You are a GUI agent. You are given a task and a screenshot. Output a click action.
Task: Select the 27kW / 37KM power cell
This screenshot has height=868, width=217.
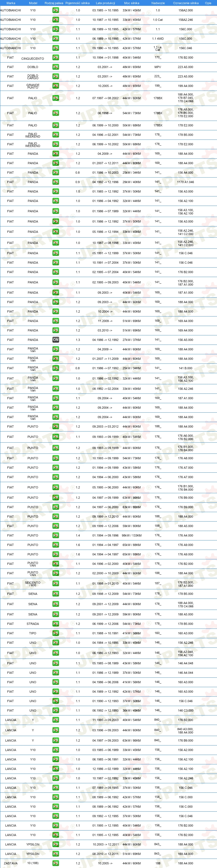click(x=132, y=340)
